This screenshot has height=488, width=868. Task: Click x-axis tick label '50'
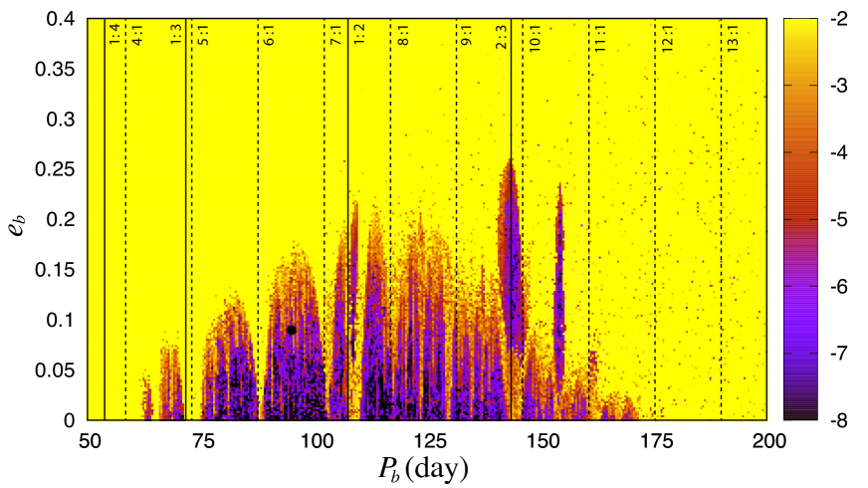[90, 441]
